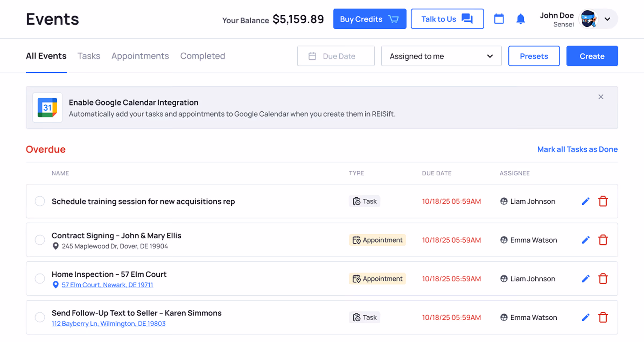Toggle completion for Send Follow-Up Text task
Viewport: 644px width, 342px height.
[x=40, y=317]
